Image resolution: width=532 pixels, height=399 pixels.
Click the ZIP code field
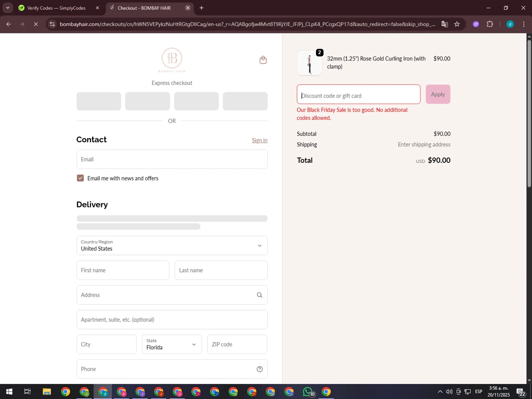point(237,344)
